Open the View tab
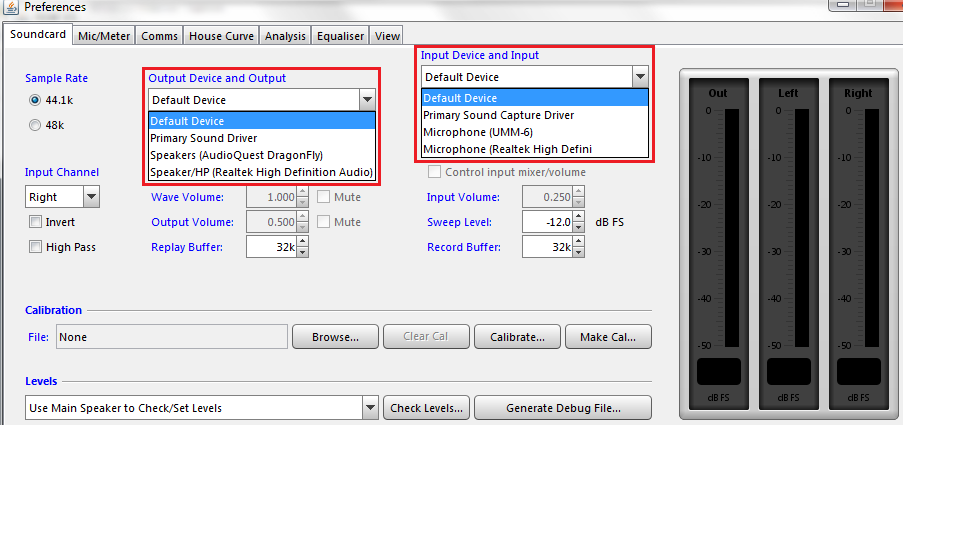This screenshot has height=540, width=960. point(387,36)
